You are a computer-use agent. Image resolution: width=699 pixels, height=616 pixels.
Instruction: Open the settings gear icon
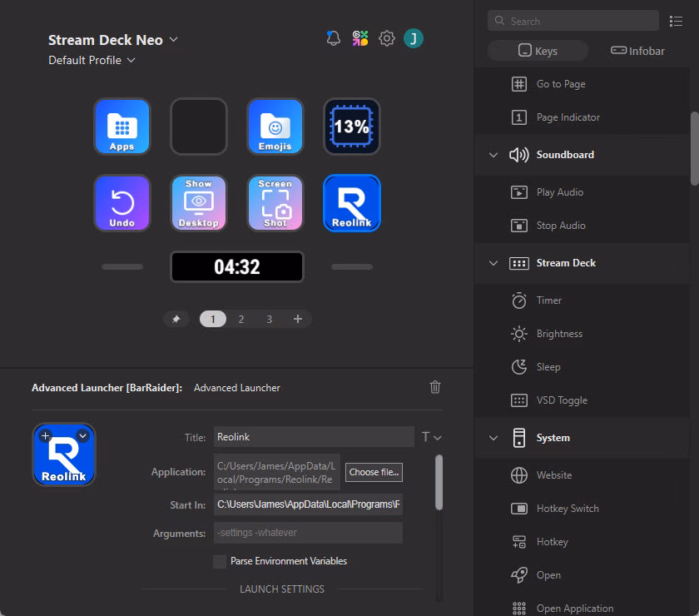(386, 38)
